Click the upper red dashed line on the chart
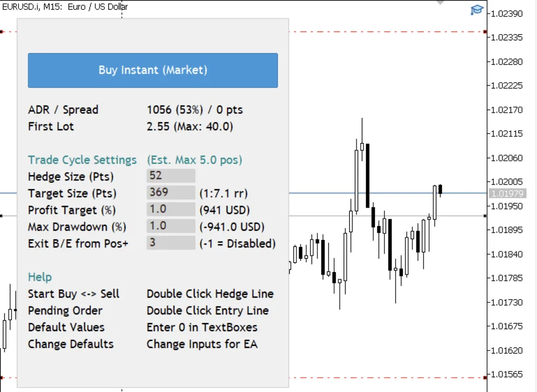This screenshot has height=392, width=537. (388, 30)
